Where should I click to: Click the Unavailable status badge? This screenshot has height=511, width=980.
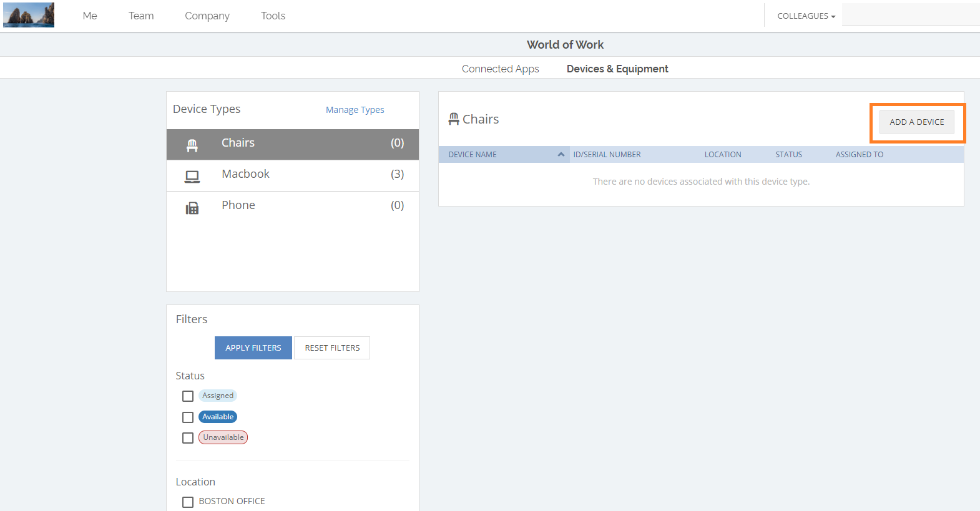point(223,437)
